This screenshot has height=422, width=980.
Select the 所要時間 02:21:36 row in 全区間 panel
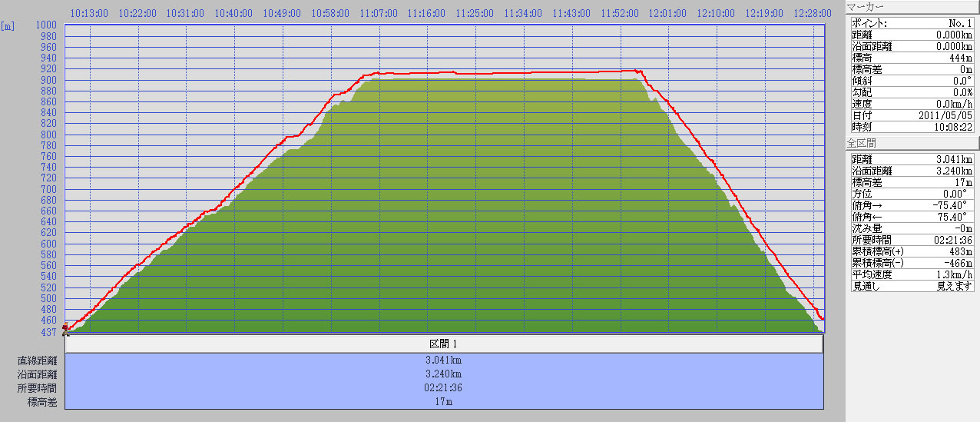coord(912,240)
